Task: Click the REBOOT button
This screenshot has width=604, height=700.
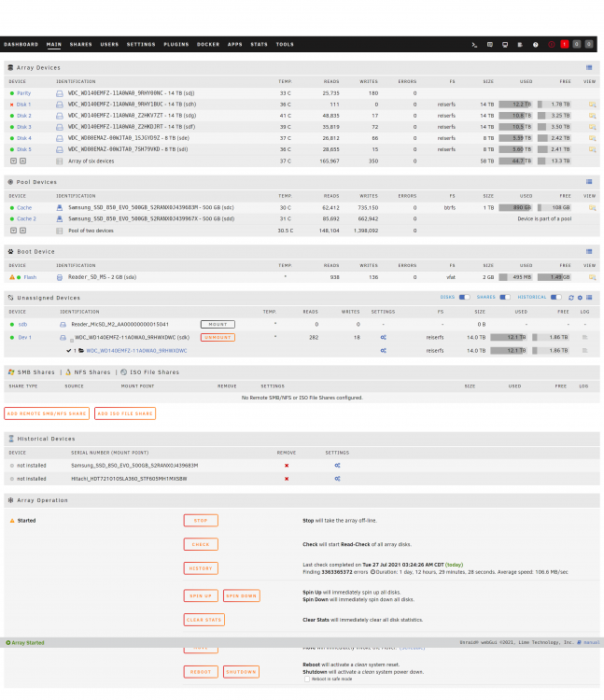Action: [201, 672]
